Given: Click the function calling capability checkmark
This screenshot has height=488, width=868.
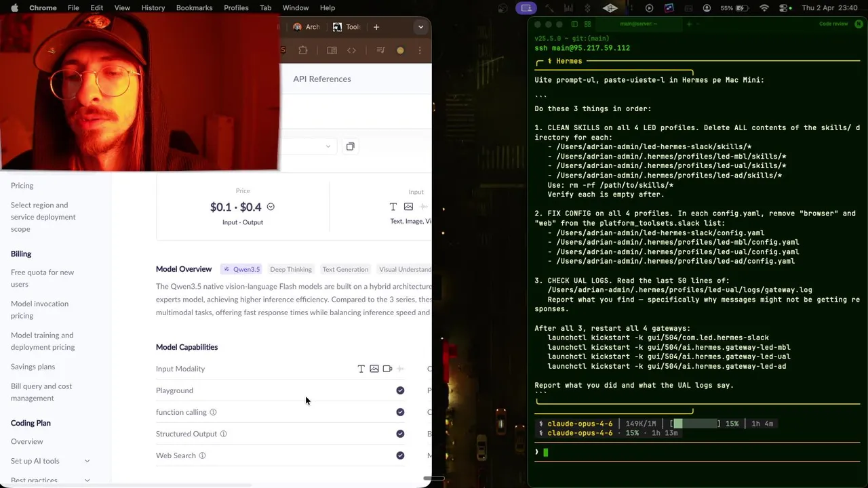Looking at the screenshot, I should [x=400, y=412].
